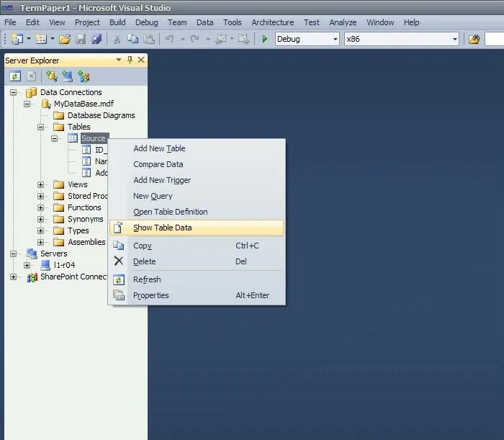Click the Stop Refresh icon in Server Explorer
This screenshot has height=440, width=504.
[x=31, y=76]
